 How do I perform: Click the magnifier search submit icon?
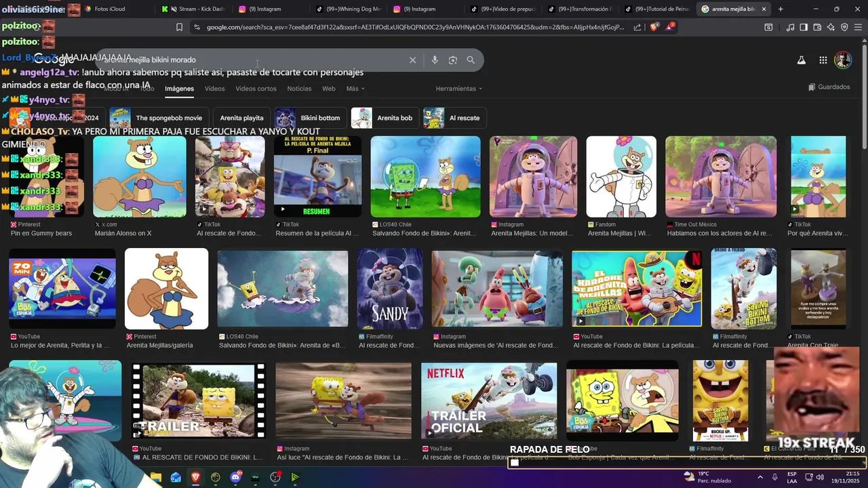click(x=471, y=60)
